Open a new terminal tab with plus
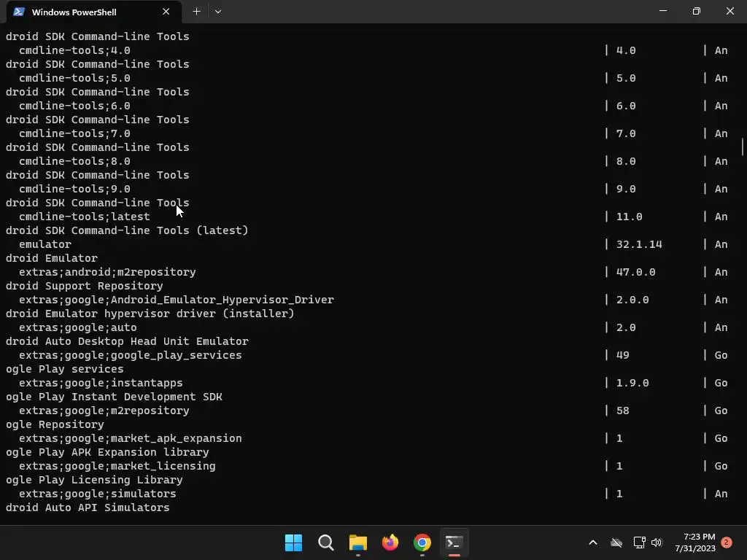 (x=196, y=12)
